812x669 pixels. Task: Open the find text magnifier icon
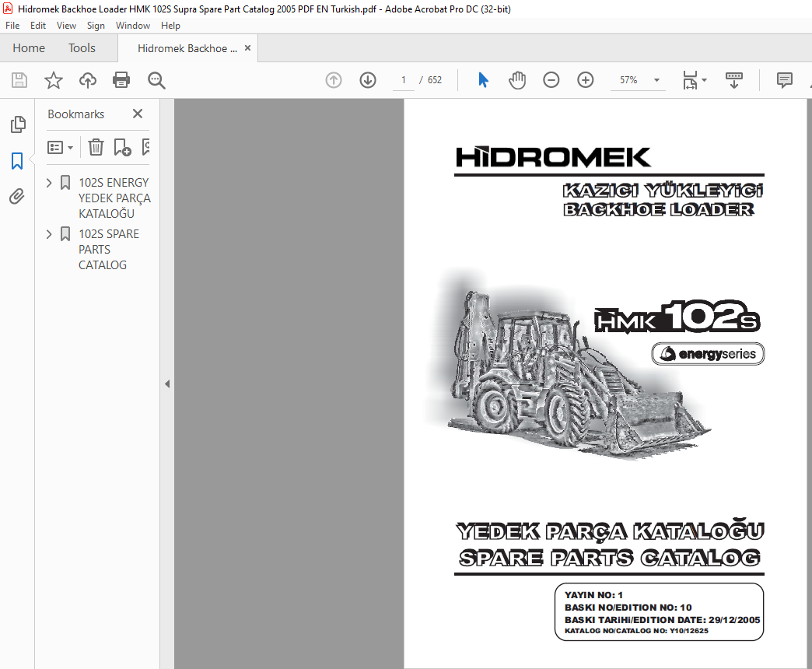(156, 80)
